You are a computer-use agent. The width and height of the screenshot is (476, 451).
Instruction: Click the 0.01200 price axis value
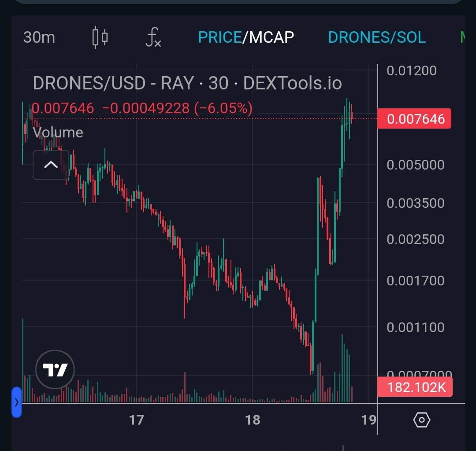412,70
